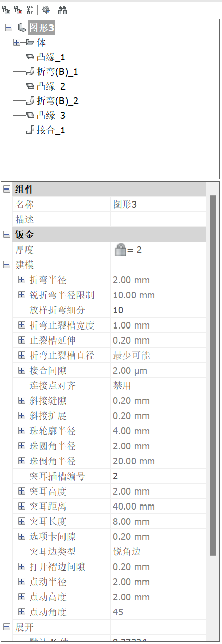Expand the 折弯半径 property row
Image resolution: width=222 pixels, height=644 pixels.
21,280
